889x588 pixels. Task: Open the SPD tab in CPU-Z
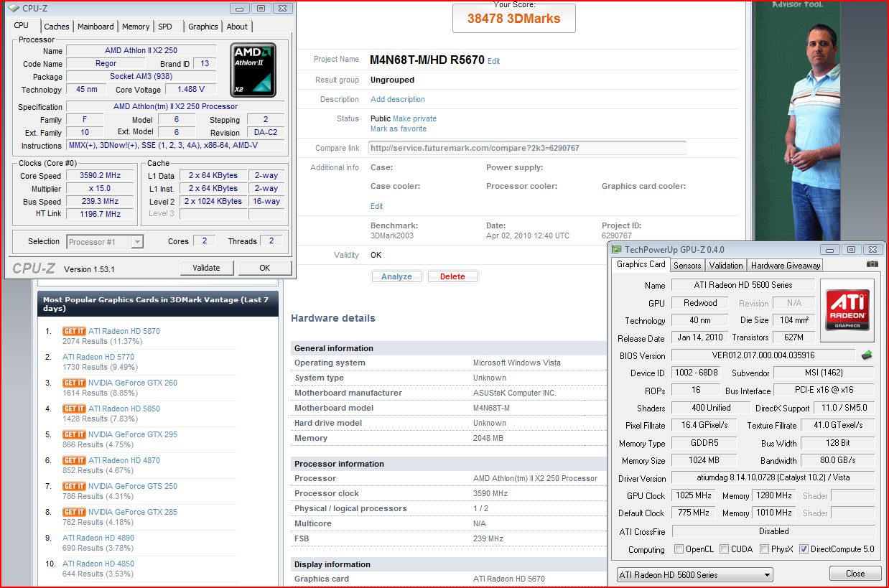165,27
